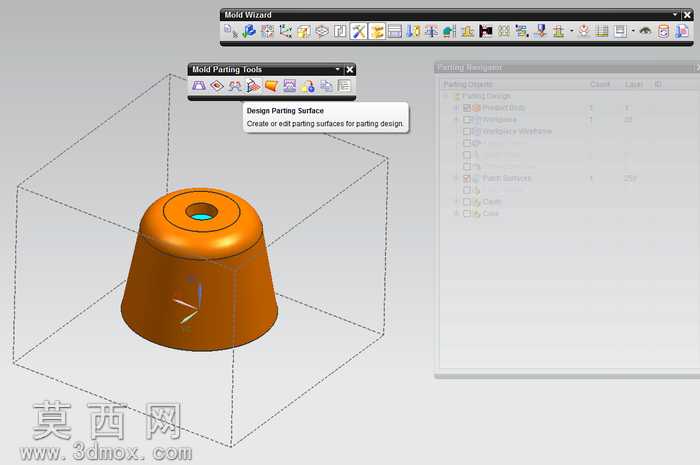Click the Sub-insert Library icon

[x=468, y=31]
